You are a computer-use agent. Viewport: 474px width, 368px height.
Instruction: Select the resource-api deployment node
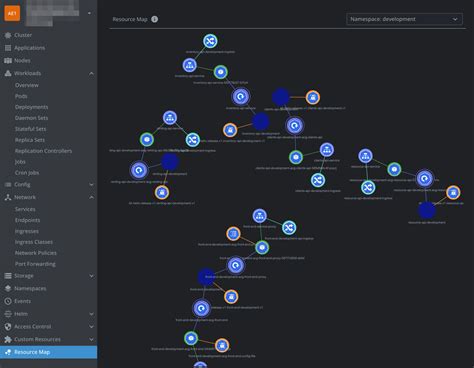tap(424, 179)
